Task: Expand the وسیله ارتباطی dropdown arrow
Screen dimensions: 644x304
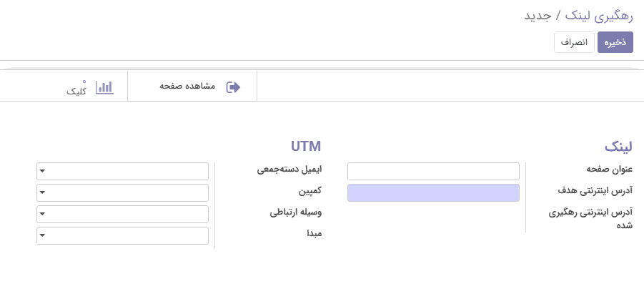Action: point(42,214)
